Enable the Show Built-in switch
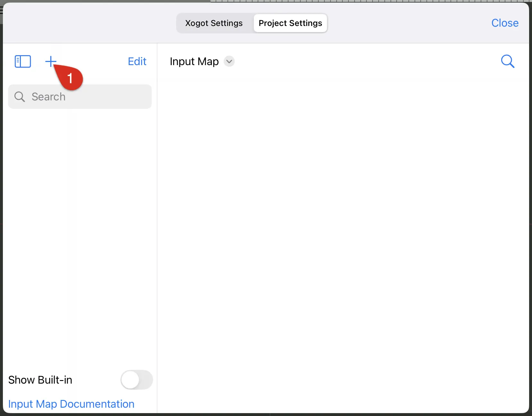Image resolution: width=532 pixels, height=416 pixels. tap(137, 380)
